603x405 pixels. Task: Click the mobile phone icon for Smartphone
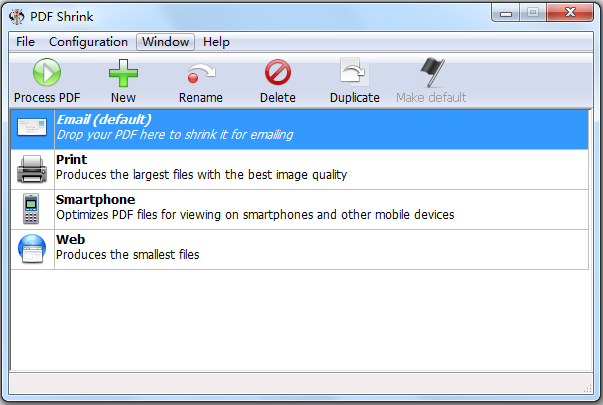click(32, 209)
